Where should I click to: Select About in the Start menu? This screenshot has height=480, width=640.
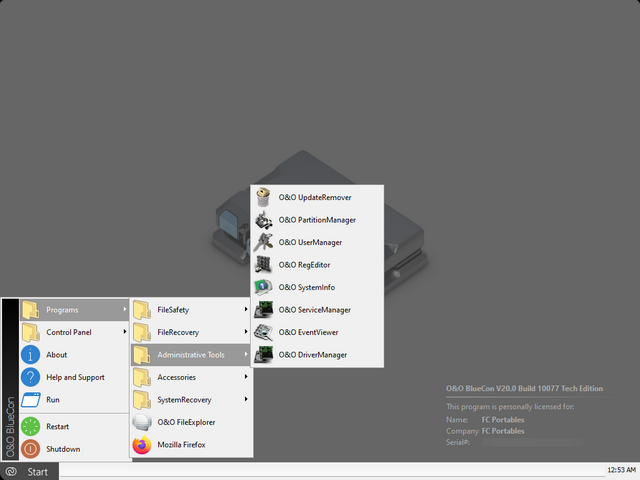tap(56, 354)
